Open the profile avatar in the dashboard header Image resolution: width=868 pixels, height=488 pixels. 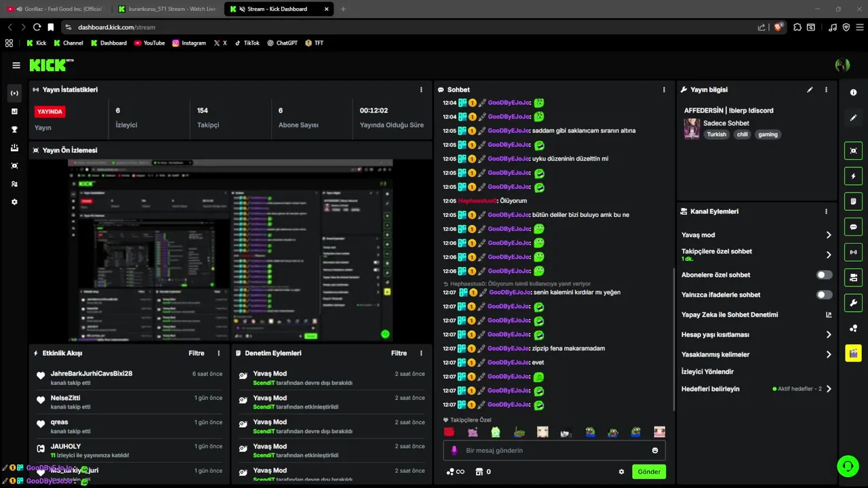(x=842, y=65)
